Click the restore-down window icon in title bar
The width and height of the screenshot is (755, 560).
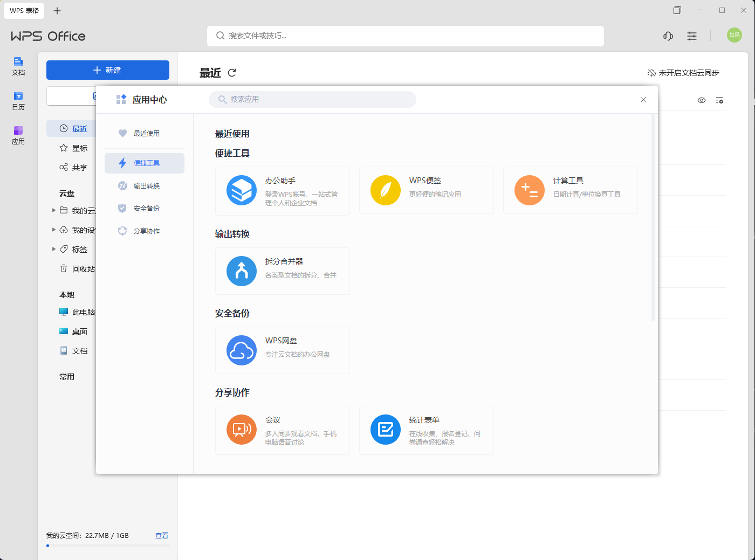677,10
